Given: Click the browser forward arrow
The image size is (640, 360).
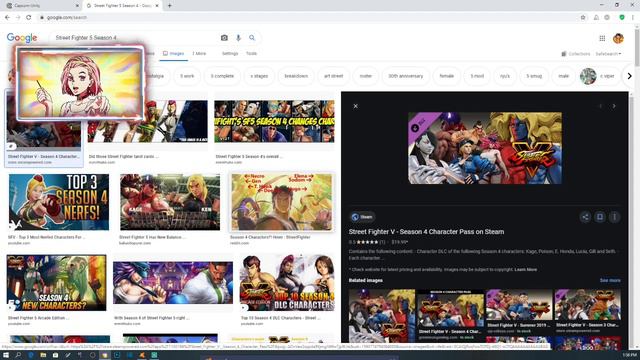Looking at the screenshot, I should point(18,18).
